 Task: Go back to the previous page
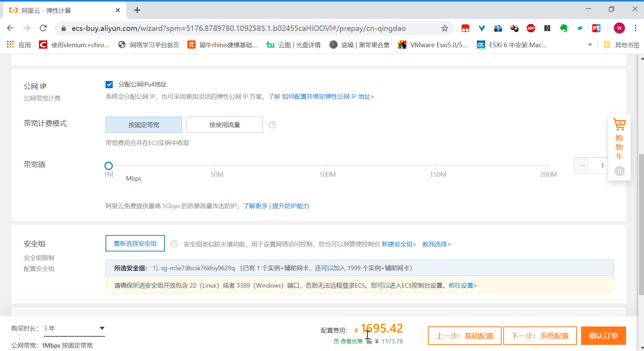pyautogui.click(x=10, y=28)
